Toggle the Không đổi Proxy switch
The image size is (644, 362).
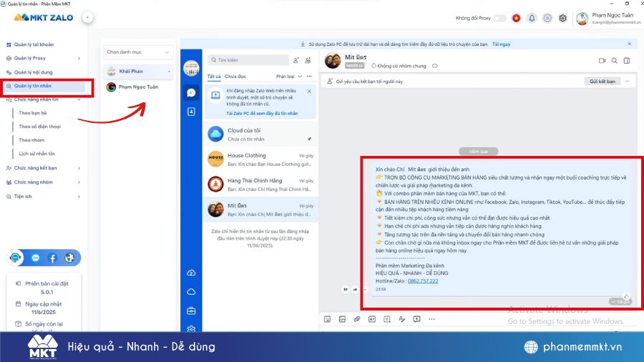pyautogui.click(x=499, y=18)
